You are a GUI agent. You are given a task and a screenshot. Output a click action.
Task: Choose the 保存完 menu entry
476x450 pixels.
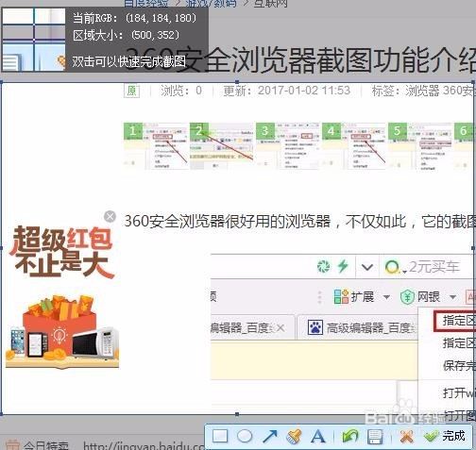[x=459, y=366]
